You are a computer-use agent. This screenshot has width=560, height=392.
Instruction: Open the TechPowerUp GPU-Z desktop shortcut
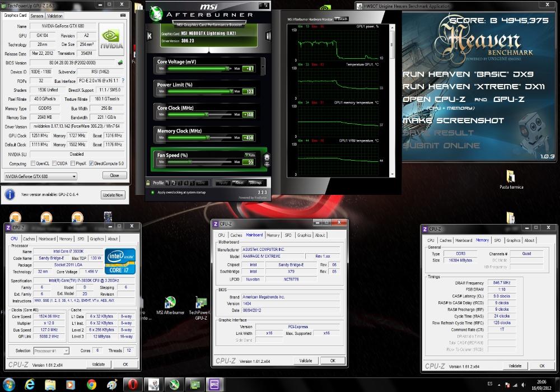pos(200,308)
